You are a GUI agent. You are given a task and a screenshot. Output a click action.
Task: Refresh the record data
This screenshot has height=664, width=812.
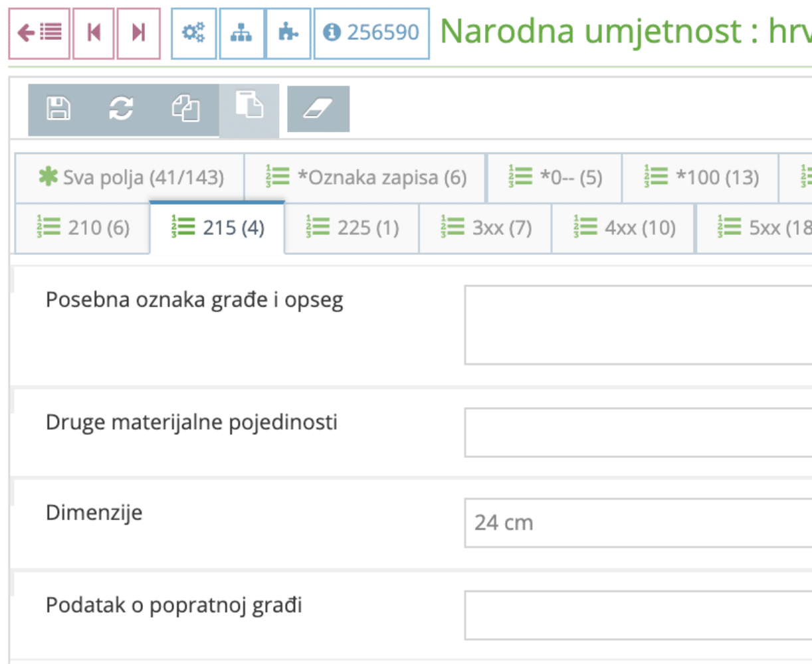point(121,110)
